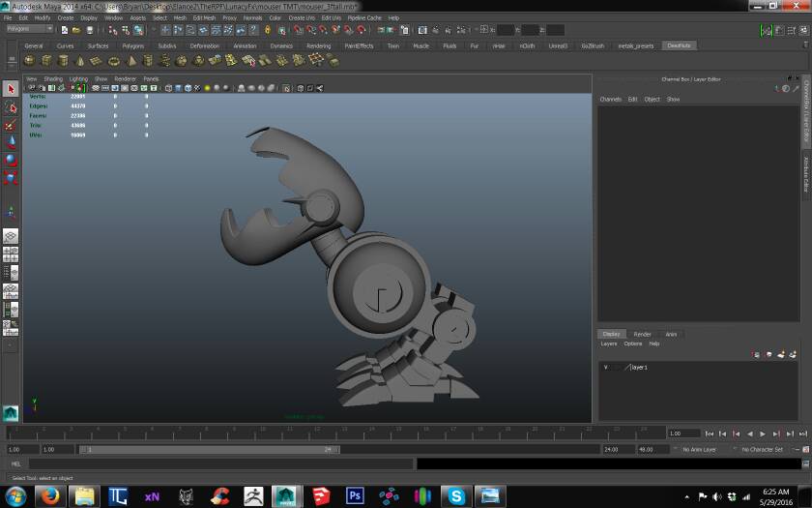Switch to four view layout
This screenshot has height=508, width=812.
point(11,254)
